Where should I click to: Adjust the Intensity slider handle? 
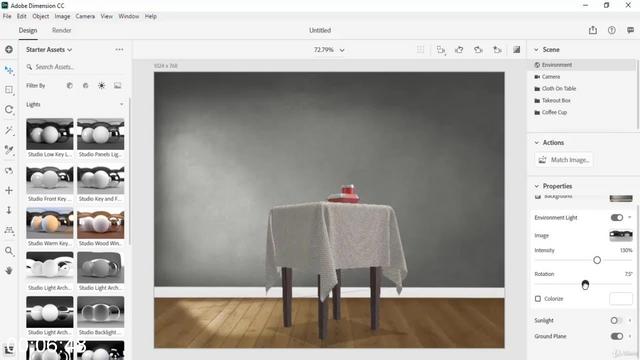point(597,260)
